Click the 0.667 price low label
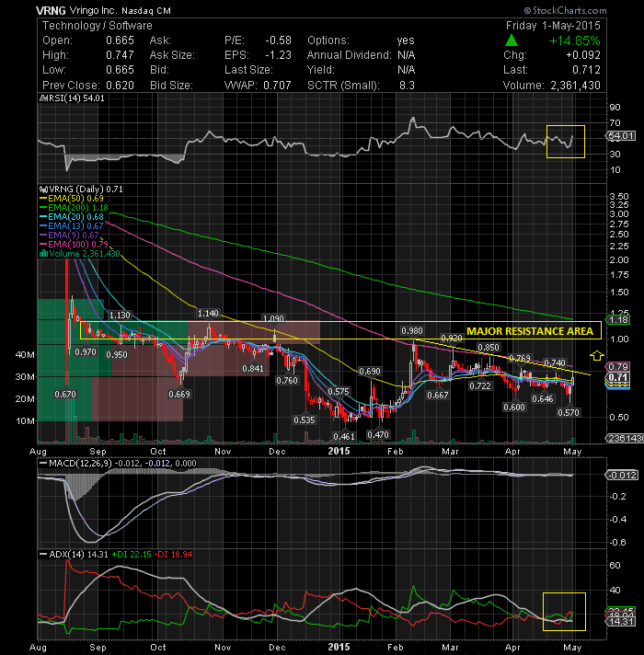Screen dimensions: 644x655 tap(438, 395)
